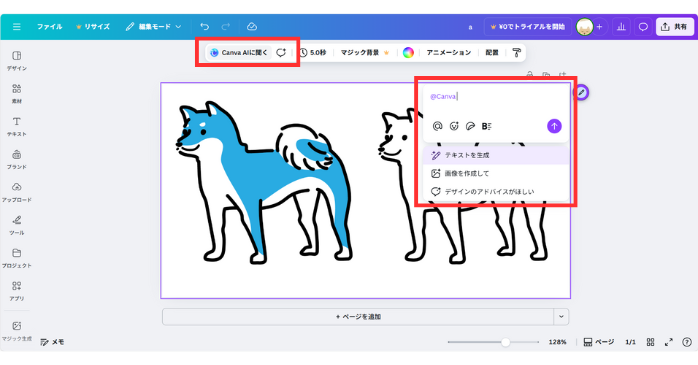The height and width of the screenshot is (365, 698).
Task: Select the 画像を作成して suggestion
Action: [495, 174]
